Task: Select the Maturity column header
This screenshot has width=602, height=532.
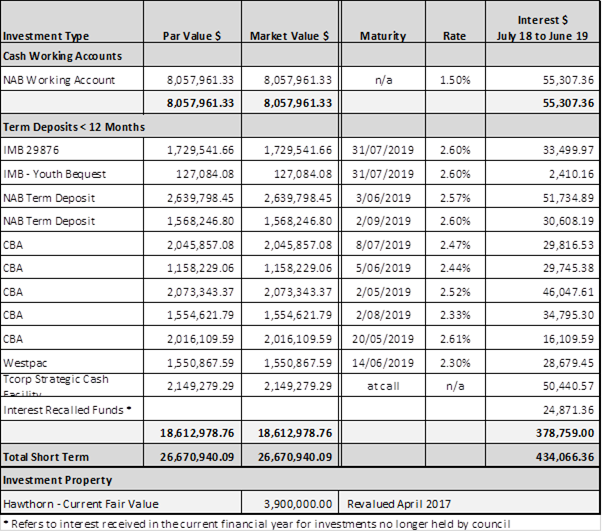Action: 382,36
